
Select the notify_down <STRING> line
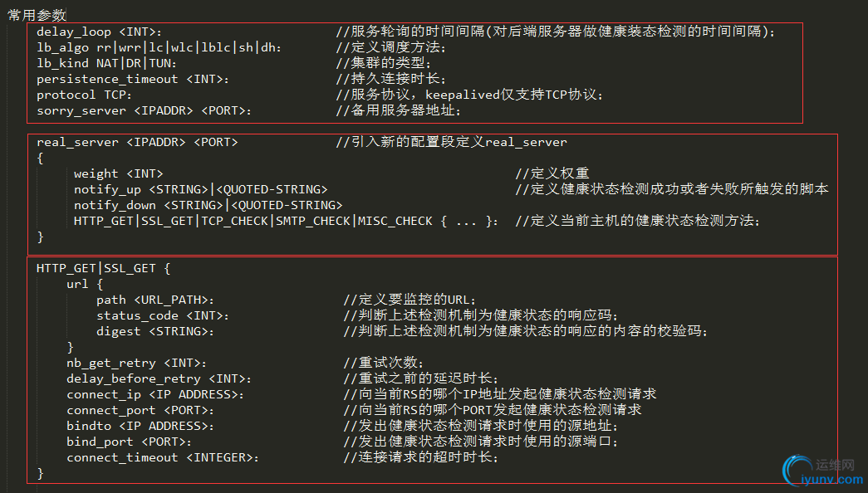pos(208,205)
